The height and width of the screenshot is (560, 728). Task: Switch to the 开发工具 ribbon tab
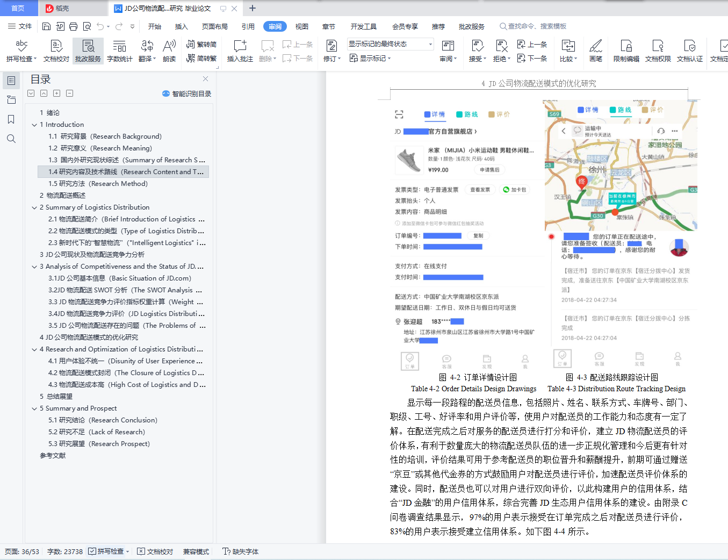(364, 26)
